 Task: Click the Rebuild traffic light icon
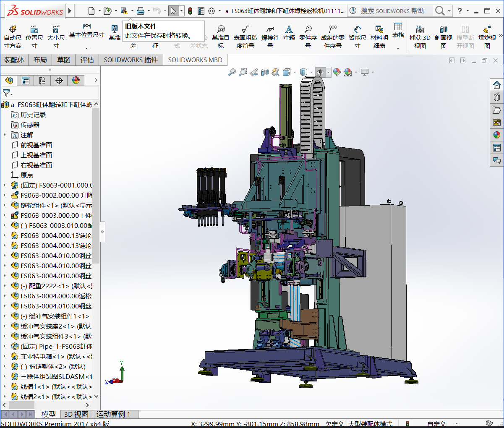click(190, 11)
